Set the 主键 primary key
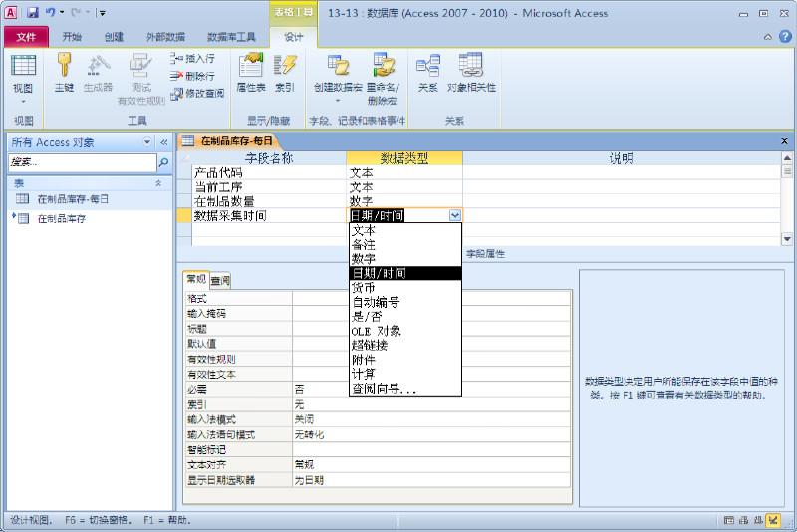 [64, 73]
